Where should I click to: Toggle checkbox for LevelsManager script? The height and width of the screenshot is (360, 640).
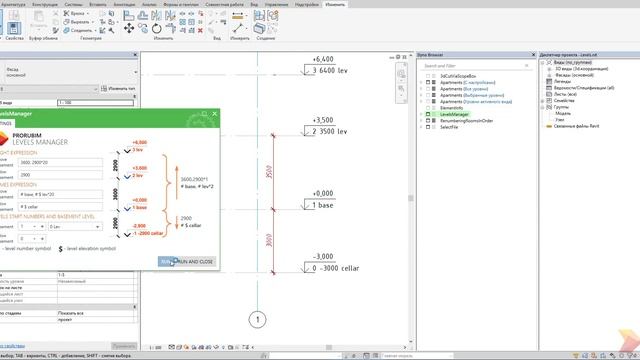pyautogui.click(x=428, y=114)
